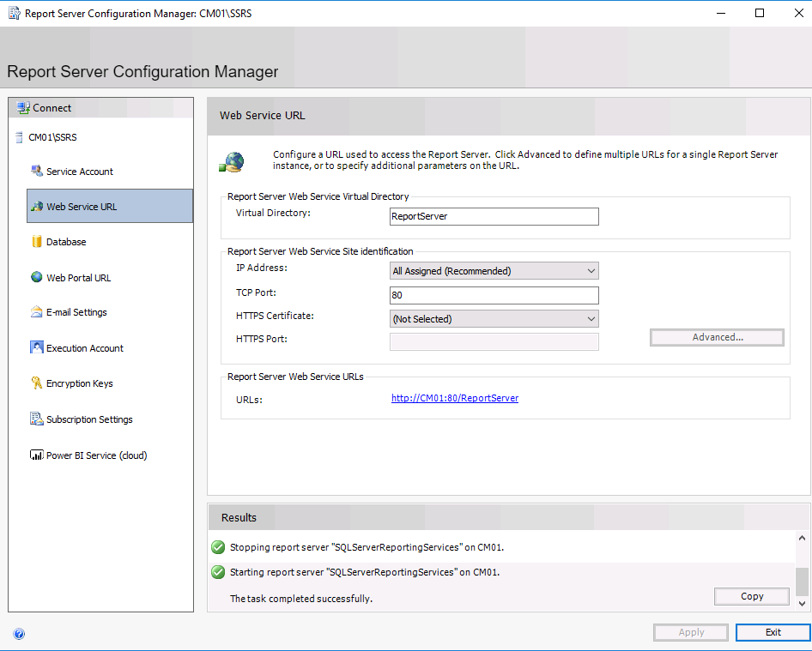Viewport: 812px width, 651px height.
Task: Close the Report Server Configuration Manager window
Action: [x=798, y=13]
